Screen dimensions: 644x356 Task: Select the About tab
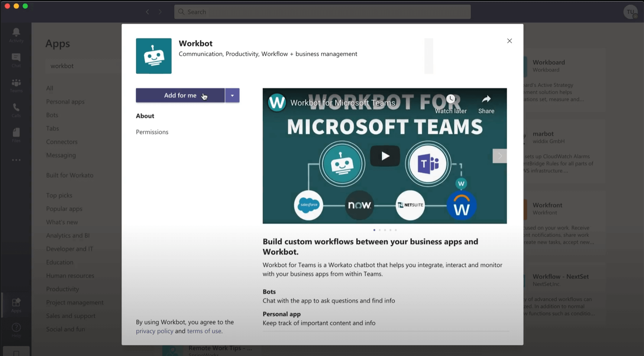coord(145,116)
